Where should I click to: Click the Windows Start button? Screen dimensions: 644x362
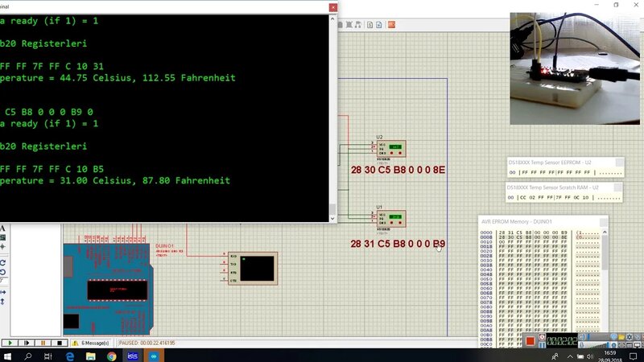tap(7, 356)
